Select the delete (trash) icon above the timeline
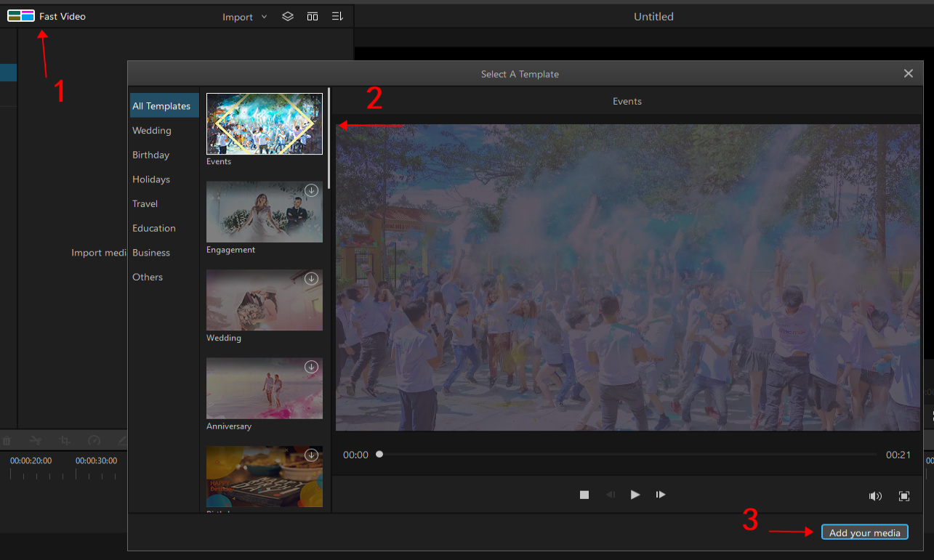Viewport: 934px width, 560px height. [x=7, y=440]
